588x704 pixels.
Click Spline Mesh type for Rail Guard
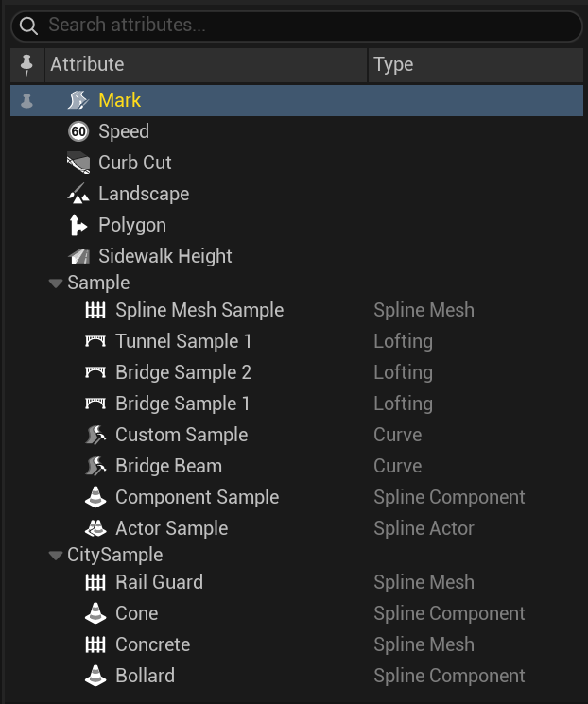coord(424,582)
